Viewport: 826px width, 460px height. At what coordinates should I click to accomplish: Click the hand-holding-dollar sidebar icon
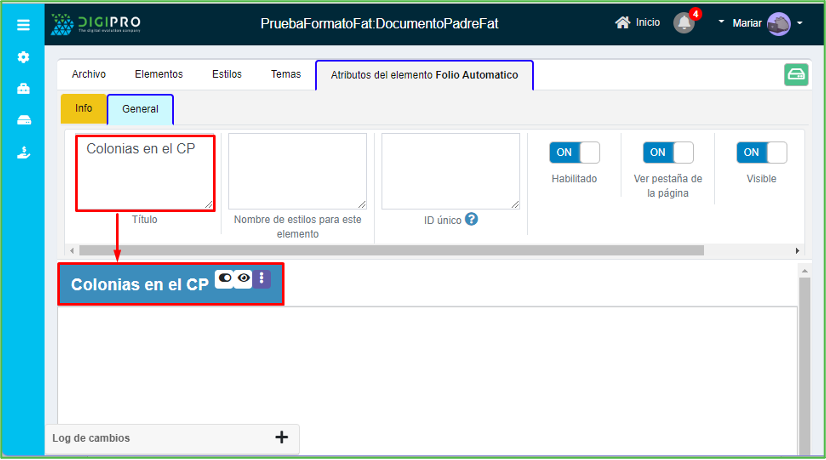pyautogui.click(x=23, y=152)
